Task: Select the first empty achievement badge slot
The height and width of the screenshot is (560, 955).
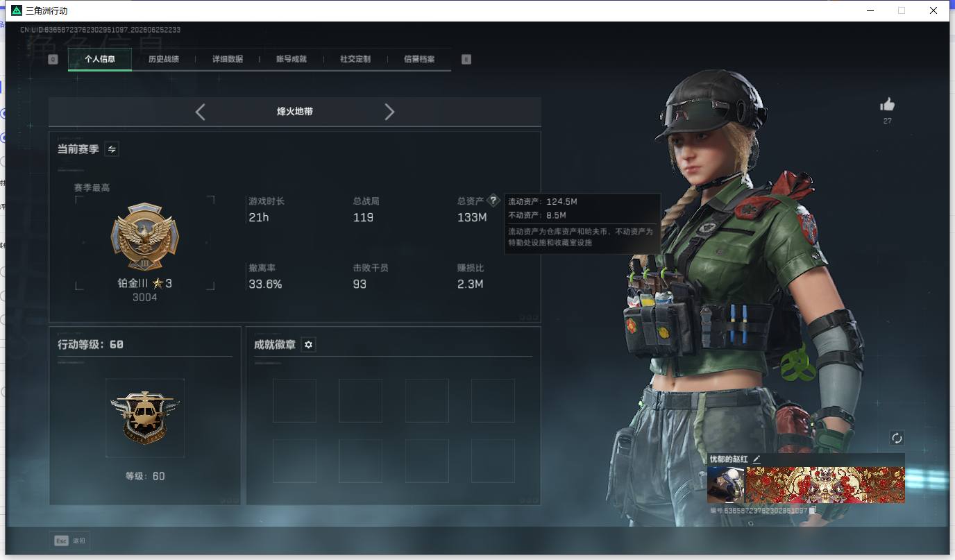Action: tap(294, 400)
